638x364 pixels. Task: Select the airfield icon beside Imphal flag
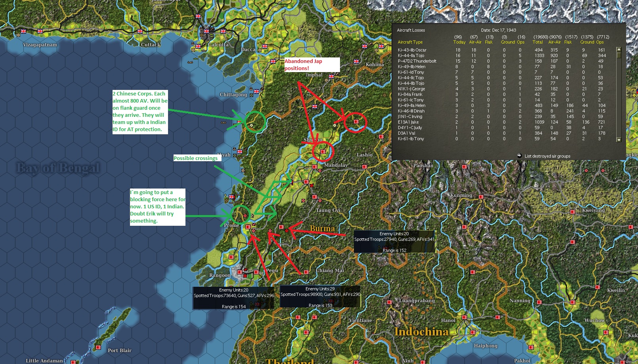[337, 74]
